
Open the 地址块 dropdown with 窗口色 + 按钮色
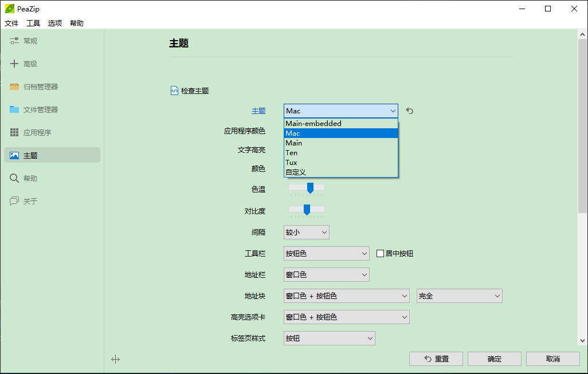(347, 296)
